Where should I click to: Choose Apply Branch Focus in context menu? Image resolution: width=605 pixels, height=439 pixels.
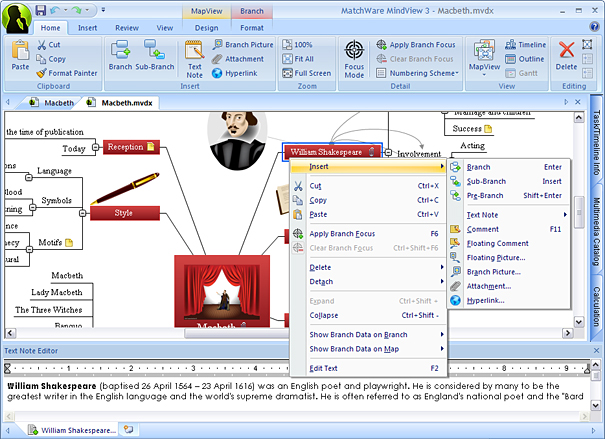368,233
